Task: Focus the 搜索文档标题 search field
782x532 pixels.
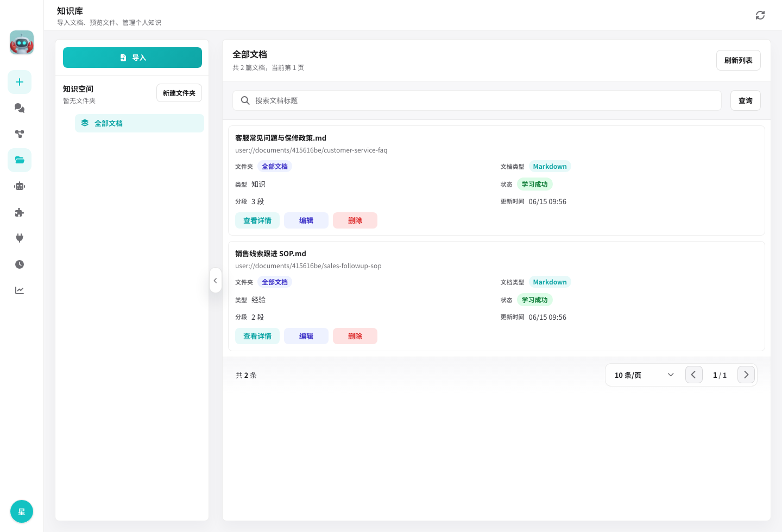Action: click(477, 100)
